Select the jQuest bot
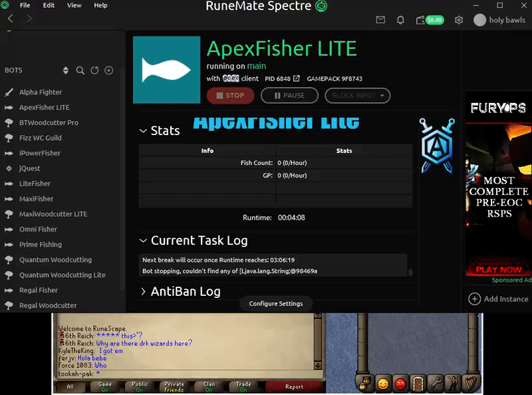Screen dimensions: 532x395 pos(29,169)
